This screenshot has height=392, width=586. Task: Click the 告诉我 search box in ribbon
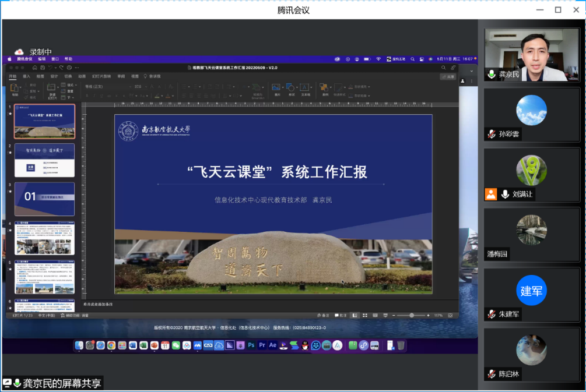152,76
